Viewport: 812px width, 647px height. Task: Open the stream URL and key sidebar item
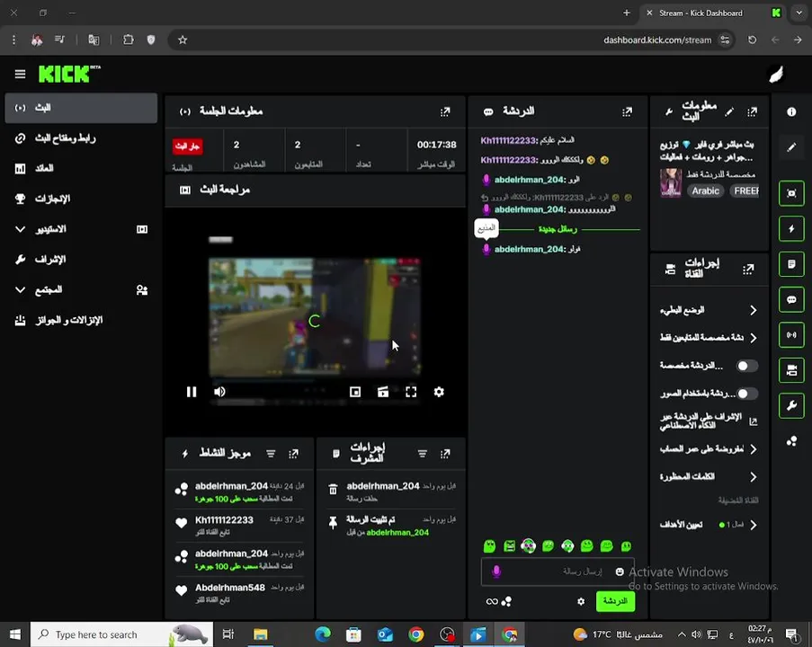point(81,138)
